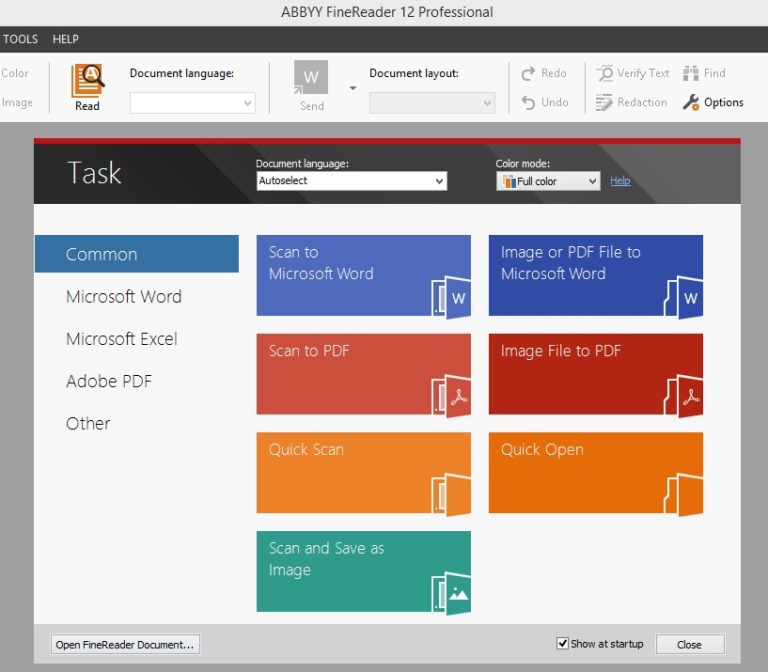The image size is (768, 672).
Task: Click PDF icon on Image File to PDF tile
Action: (x=684, y=396)
